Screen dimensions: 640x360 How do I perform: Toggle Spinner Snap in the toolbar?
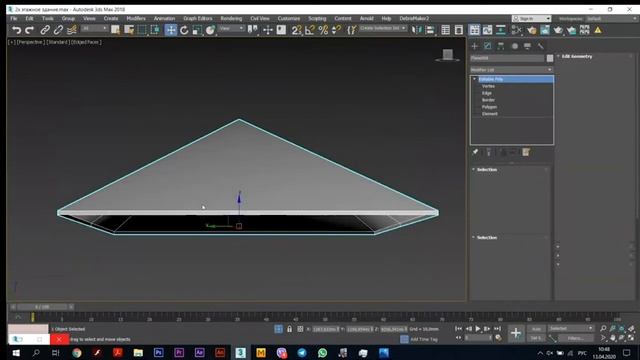coord(336,30)
